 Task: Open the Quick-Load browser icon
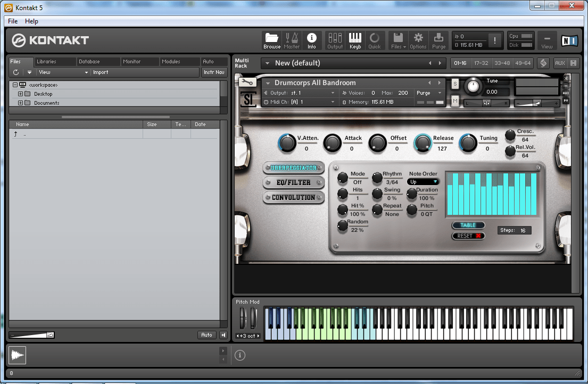[x=374, y=41]
